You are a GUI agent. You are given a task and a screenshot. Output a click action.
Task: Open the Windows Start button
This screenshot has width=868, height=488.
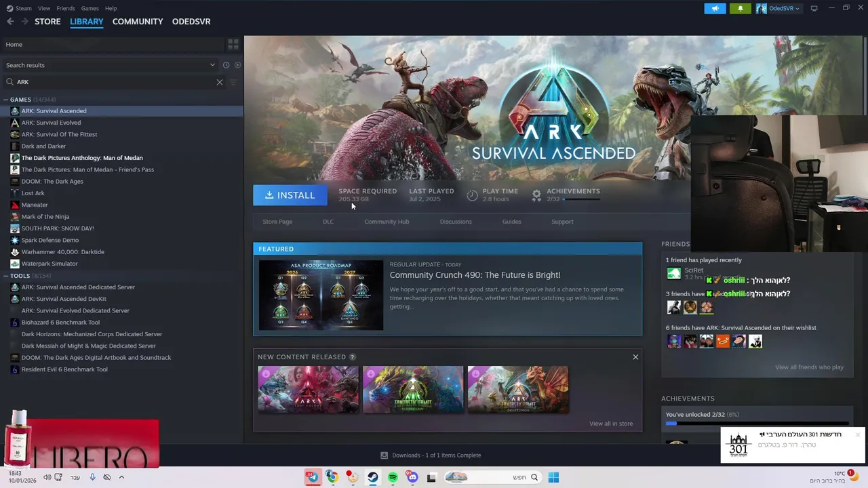click(553, 477)
